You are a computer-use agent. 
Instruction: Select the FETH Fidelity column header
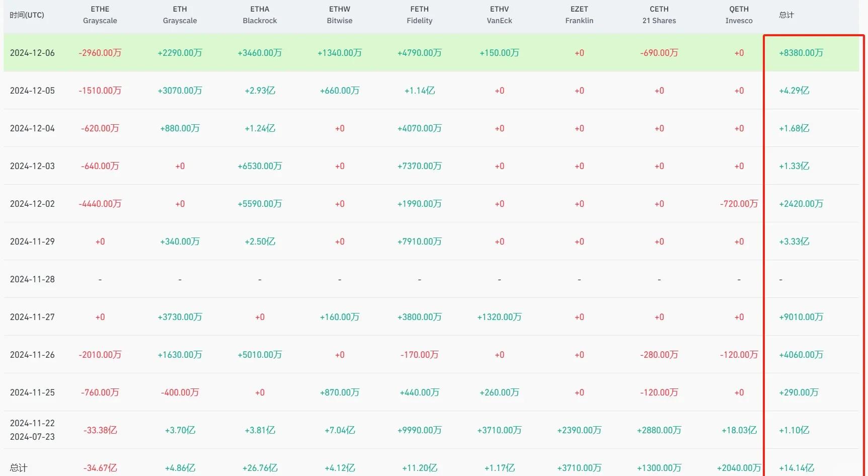click(x=419, y=15)
